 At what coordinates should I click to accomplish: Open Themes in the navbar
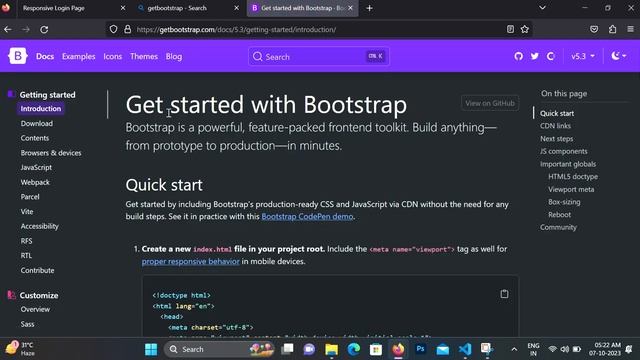[144, 57]
